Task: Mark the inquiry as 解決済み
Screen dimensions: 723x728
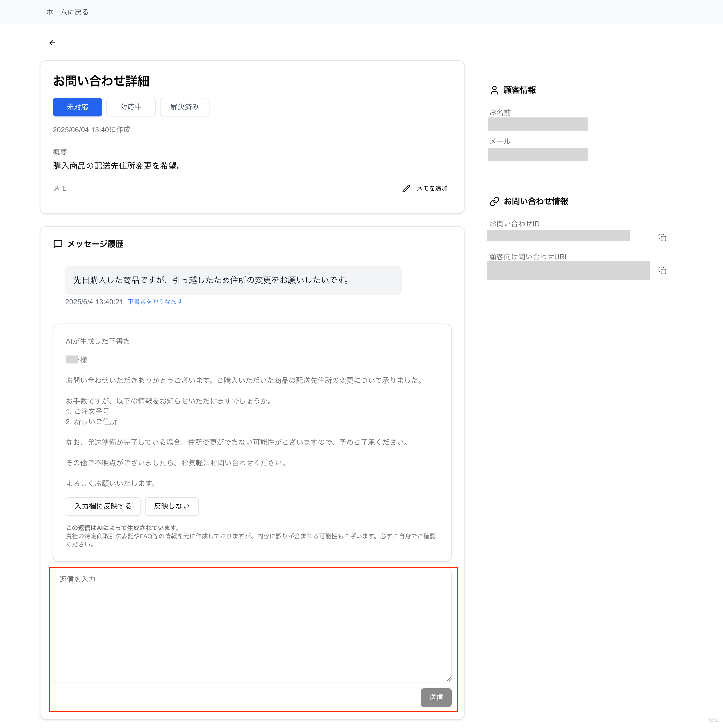Action: [x=184, y=107]
